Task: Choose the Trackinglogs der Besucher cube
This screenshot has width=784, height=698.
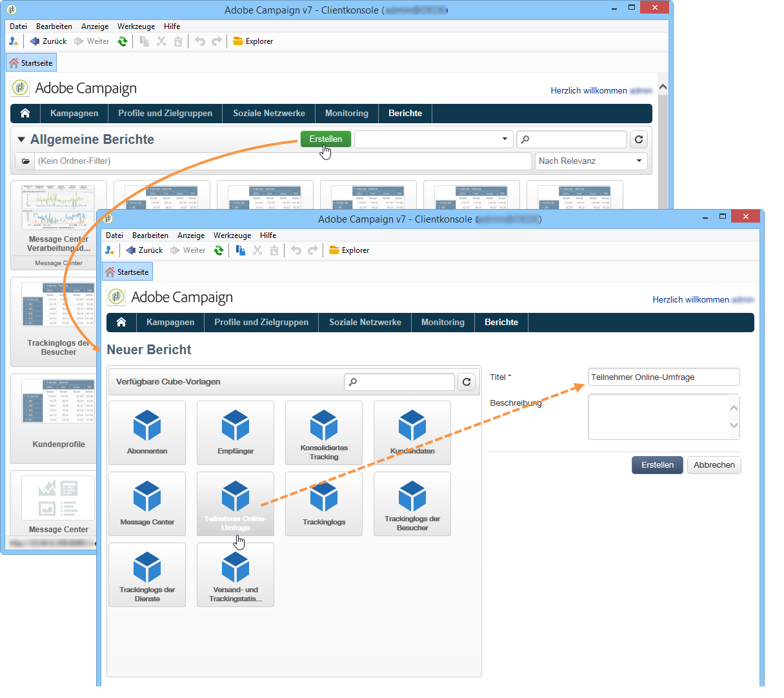Action: click(412, 504)
